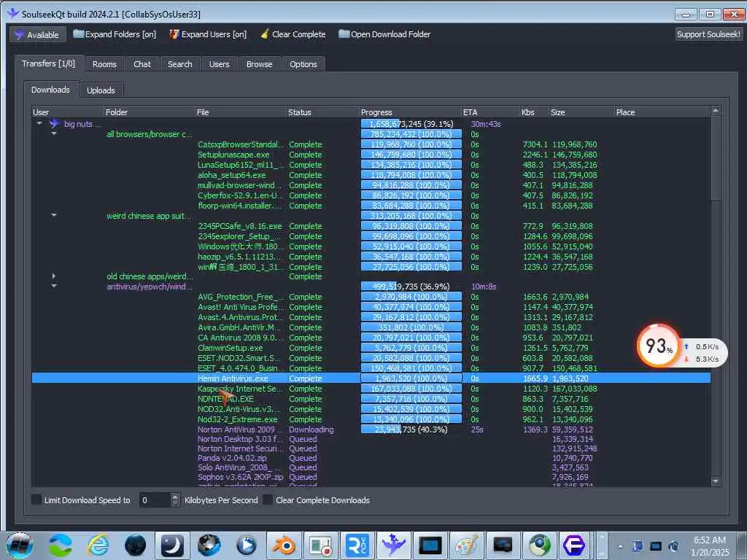Image resolution: width=747 pixels, height=560 pixels.
Task: Open the Paint palette icon in taskbar
Action: pyautogui.click(x=466, y=545)
